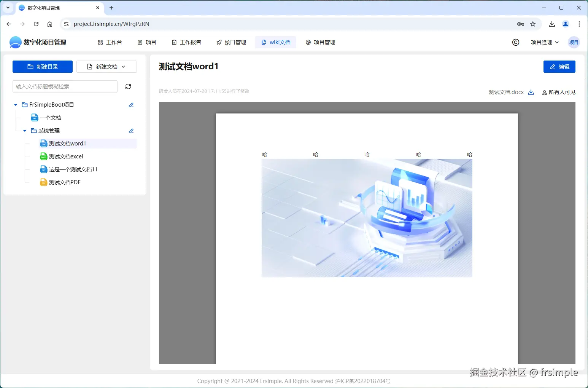Click the Excel icon beside 测试文档excel
588x388 pixels.
pyautogui.click(x=43, y=156)
